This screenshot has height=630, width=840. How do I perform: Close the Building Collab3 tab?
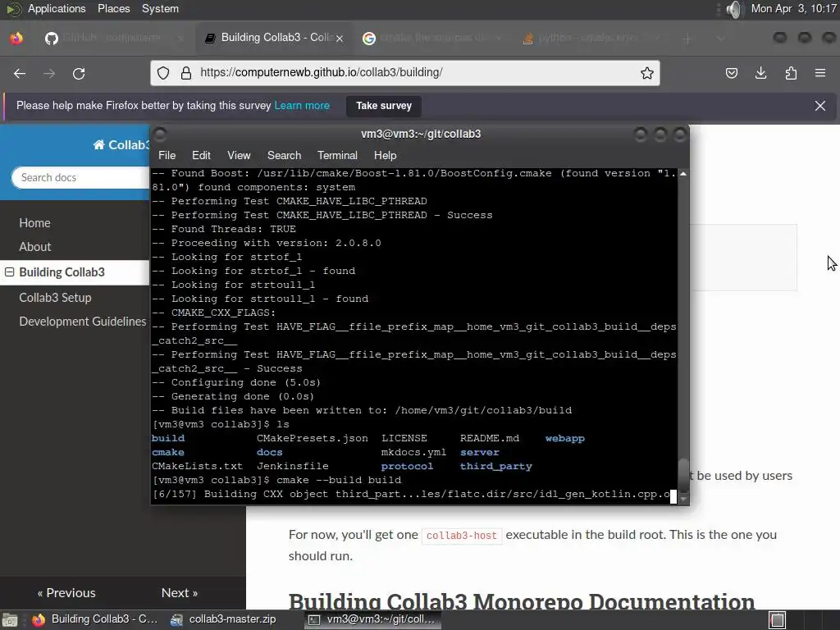point(340,39)
